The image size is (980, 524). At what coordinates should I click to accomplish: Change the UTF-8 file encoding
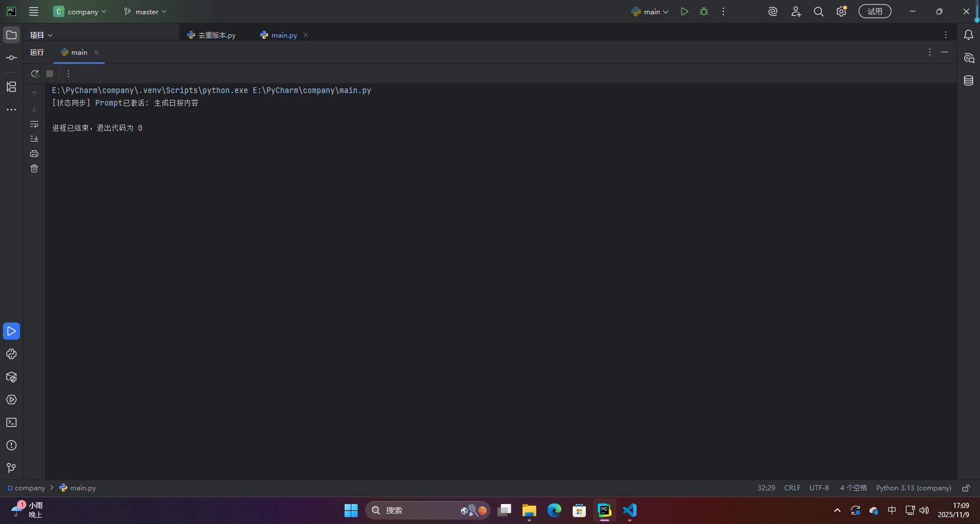819,488
